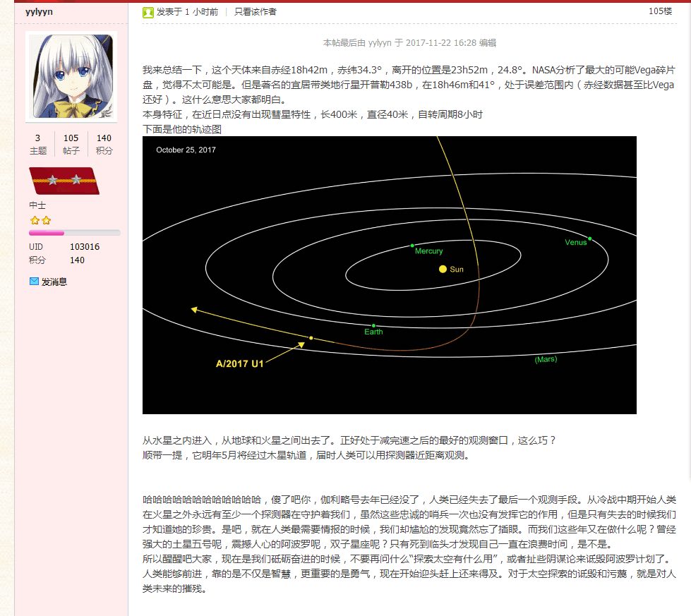Click the green Venus dot in orbit diagram
691x616 pixels.
pos(589,238)
